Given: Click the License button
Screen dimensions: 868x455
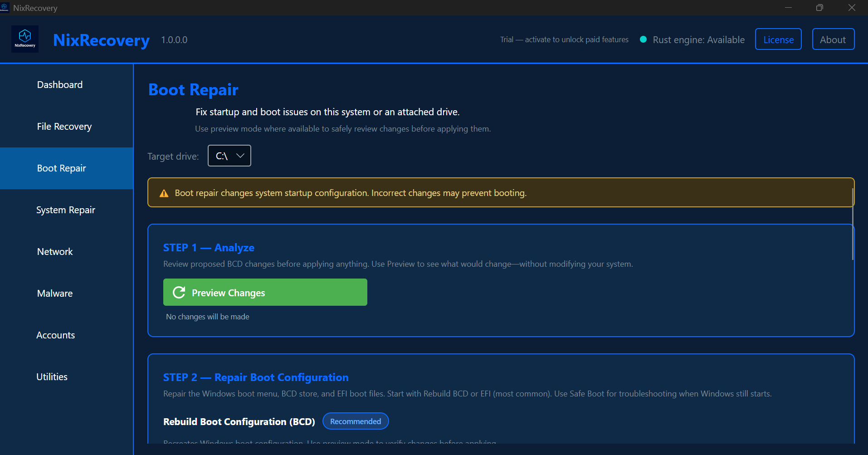Looking at the screenshot, I should 778,39.
